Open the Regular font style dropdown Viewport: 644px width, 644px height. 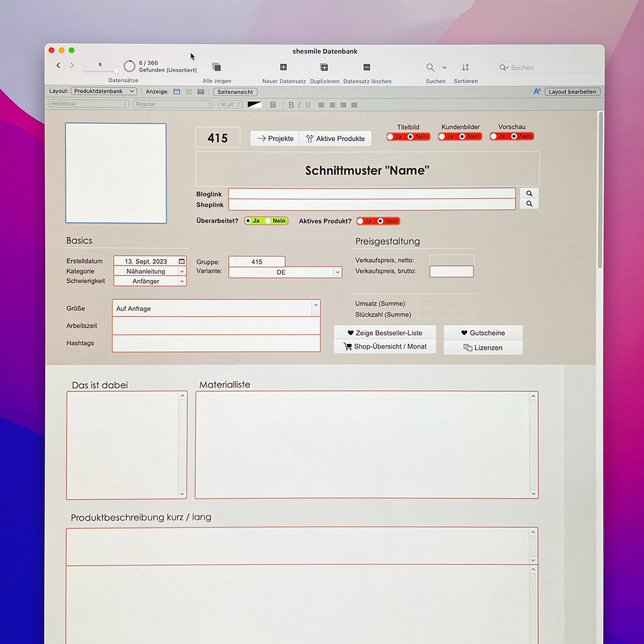click(x=173, y=104)
